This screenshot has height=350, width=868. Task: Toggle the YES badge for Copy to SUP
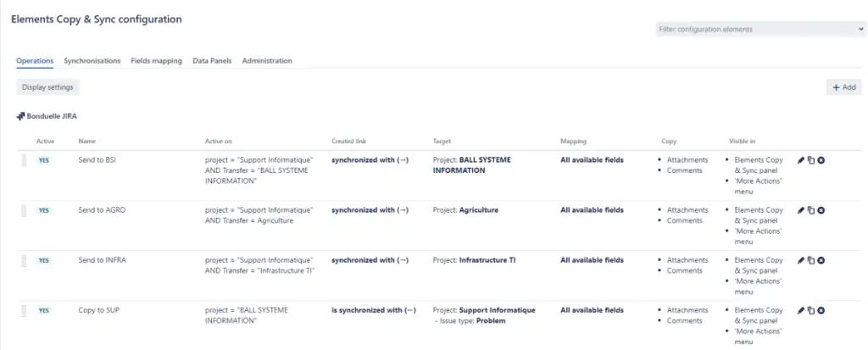click(44, 310)
